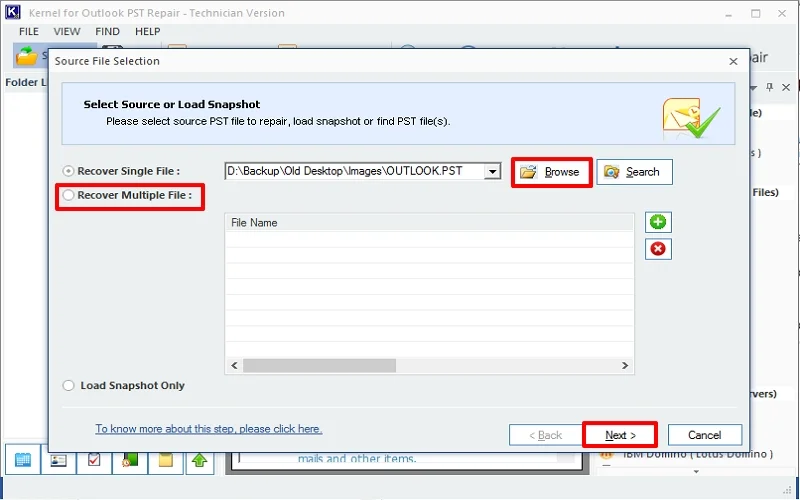Click the Browse button

(x=551, y=172)
